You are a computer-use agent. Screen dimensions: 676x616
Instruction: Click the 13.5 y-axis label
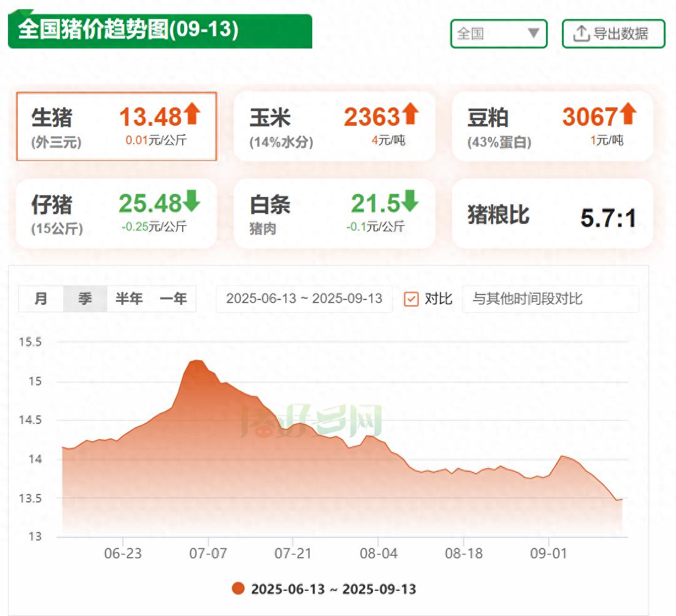coord(30,498)
